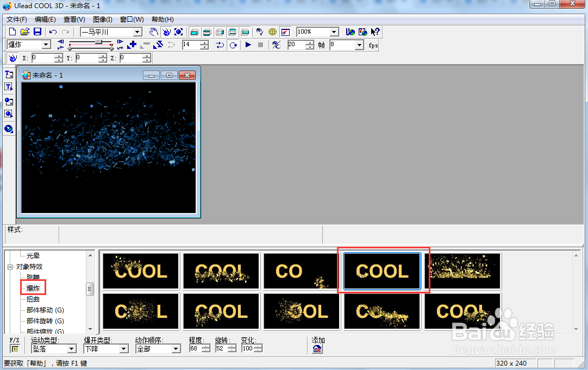Select the CO half-exploded thumbnail
This screenshot has height=370, width=588.
pos(301,271)
